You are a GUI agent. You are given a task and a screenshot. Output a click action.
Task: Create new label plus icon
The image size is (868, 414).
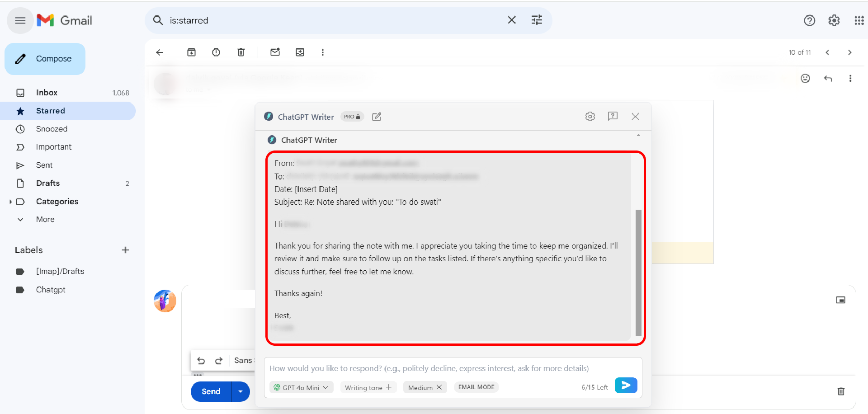[125, 250]
